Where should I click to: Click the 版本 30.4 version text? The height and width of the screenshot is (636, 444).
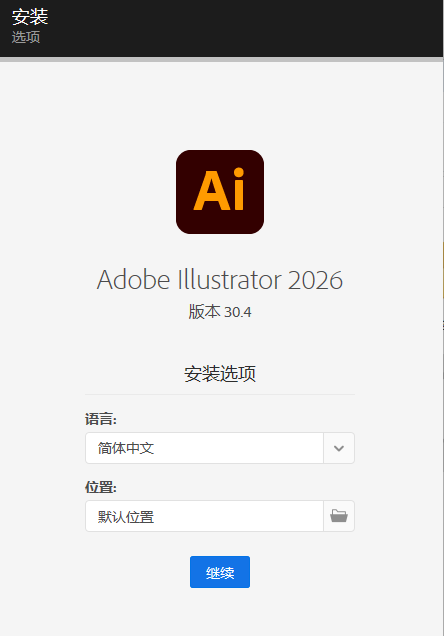point(220,312)
